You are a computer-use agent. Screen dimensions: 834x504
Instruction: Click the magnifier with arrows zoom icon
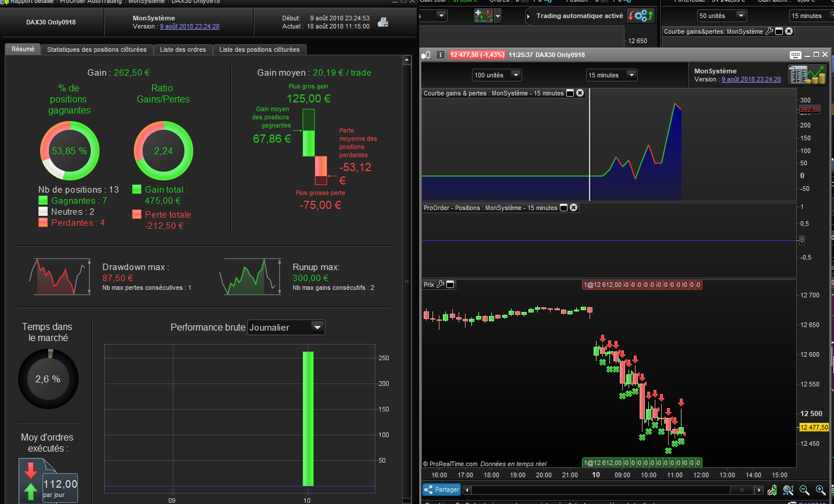click(789, 490)
